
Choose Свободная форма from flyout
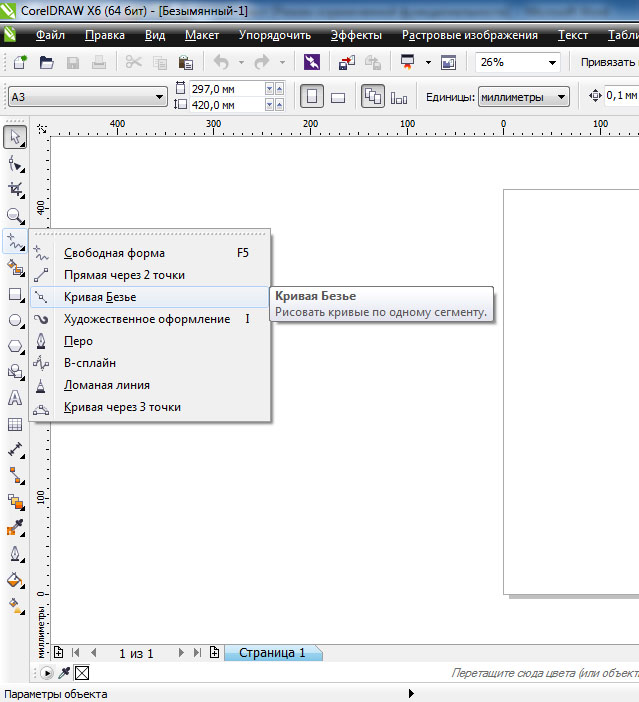(150, 253)
